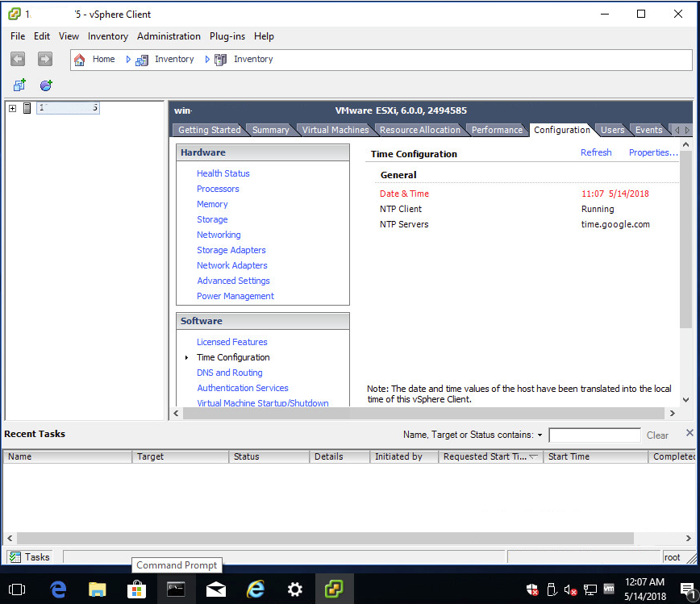Open the Action Center notification icon
700x604 pixels.
[x=687, y=590]
